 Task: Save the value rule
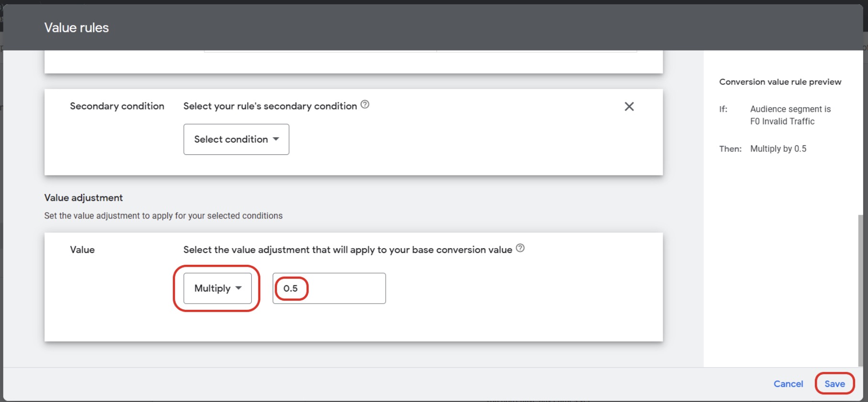(x=835, y=384)
